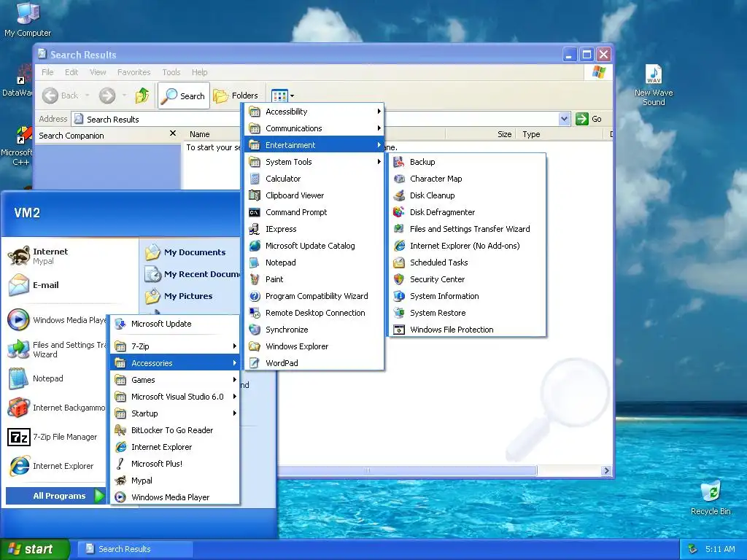
Task: Launch Character Map utility
Action: (467, 179)
